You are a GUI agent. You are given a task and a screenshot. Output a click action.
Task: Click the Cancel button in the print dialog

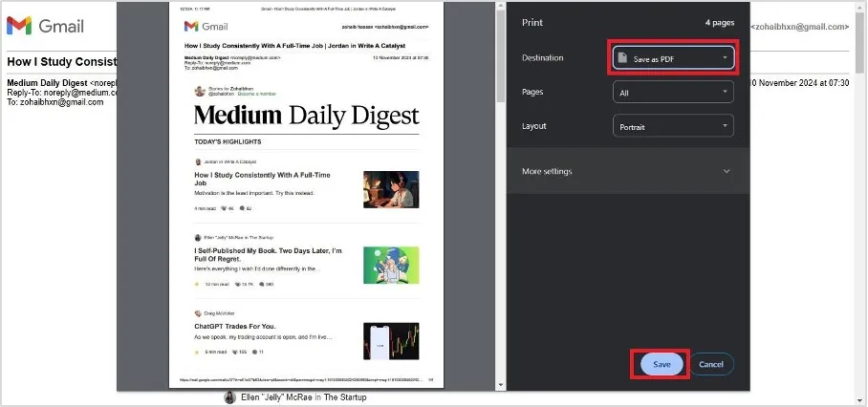711,364
